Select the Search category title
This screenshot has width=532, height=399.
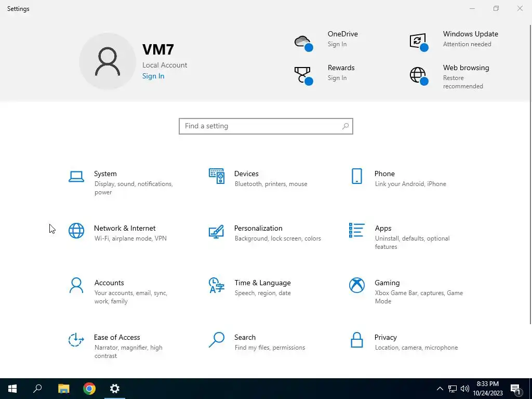(x=245, y=338)
